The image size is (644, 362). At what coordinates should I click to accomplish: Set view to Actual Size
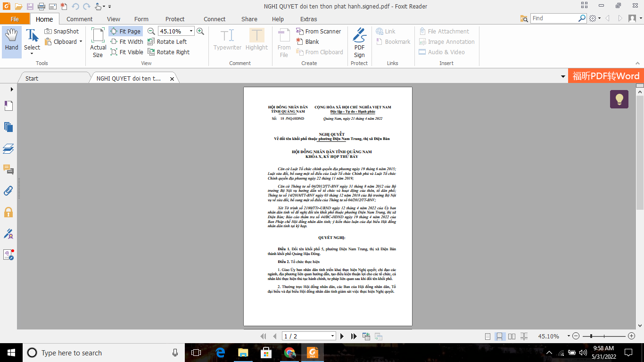(98, 42)
